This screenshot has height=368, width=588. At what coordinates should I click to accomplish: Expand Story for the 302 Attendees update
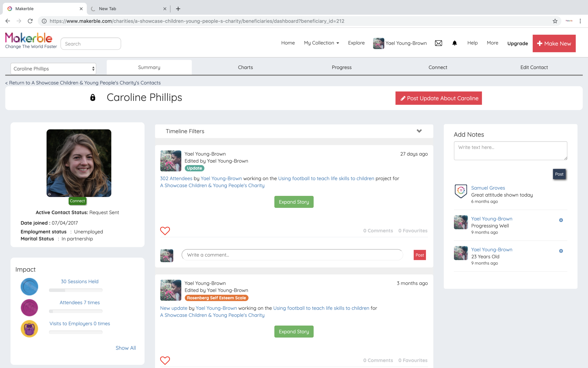pyautogui.click(x=294, y=202)
